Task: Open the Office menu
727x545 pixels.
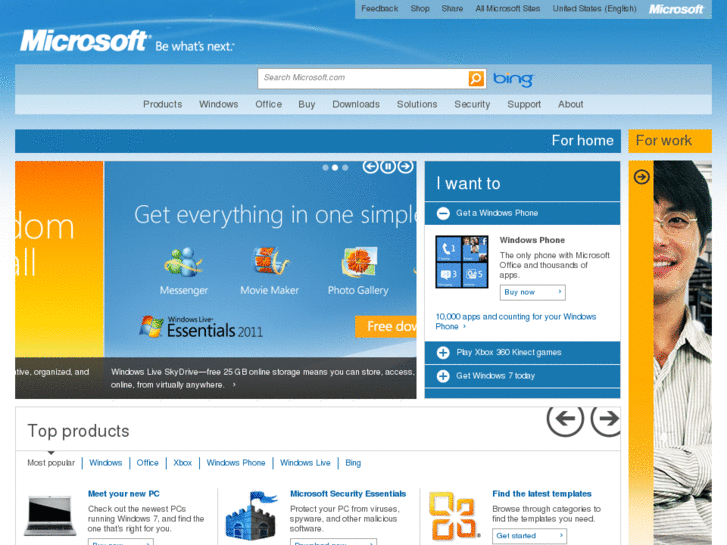Action: tap(268, 104)
